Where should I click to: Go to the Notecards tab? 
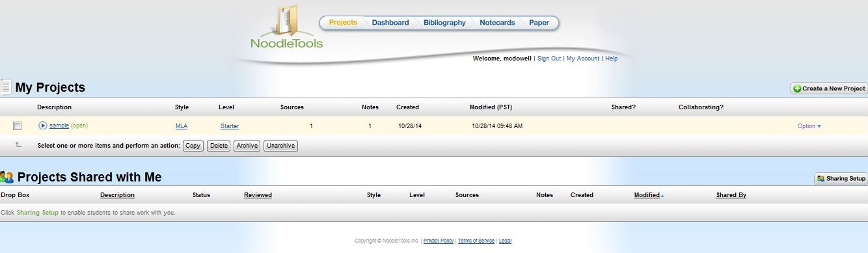click(x=497, y=23)
